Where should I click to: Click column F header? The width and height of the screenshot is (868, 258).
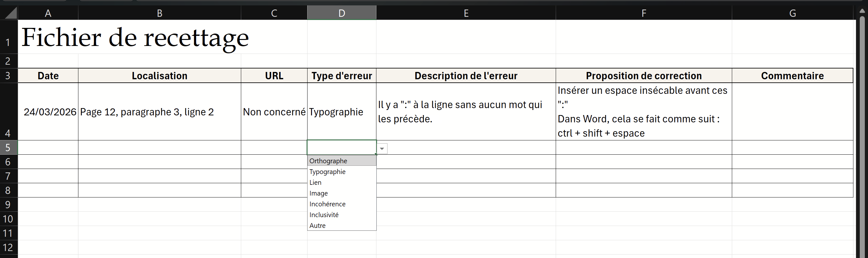point(644,13)
